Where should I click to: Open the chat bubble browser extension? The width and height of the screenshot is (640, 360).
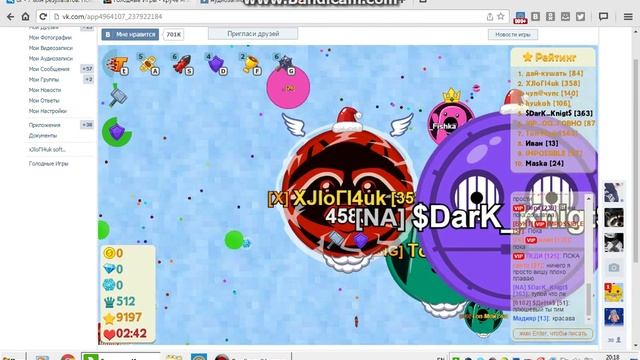(x=603, y=17)
